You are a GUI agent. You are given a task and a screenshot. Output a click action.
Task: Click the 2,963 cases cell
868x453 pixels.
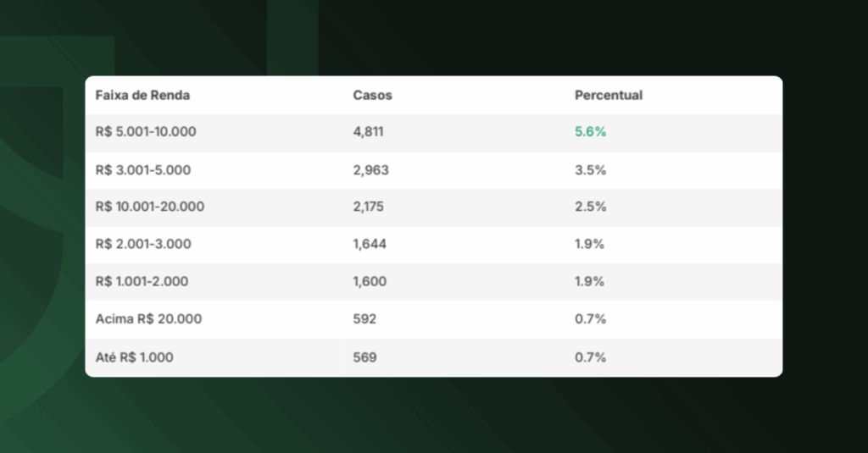pyautogui.click(x=370, y=170)
